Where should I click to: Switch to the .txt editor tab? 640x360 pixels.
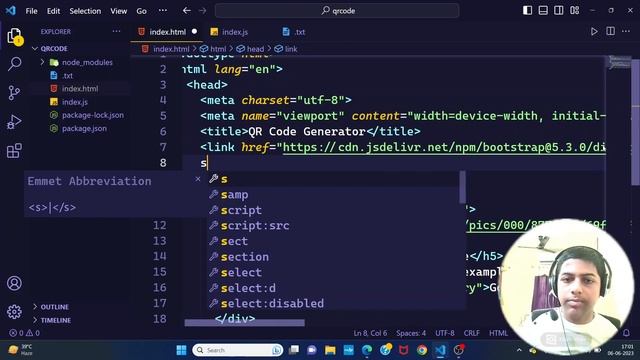click(x=300, y=32)
